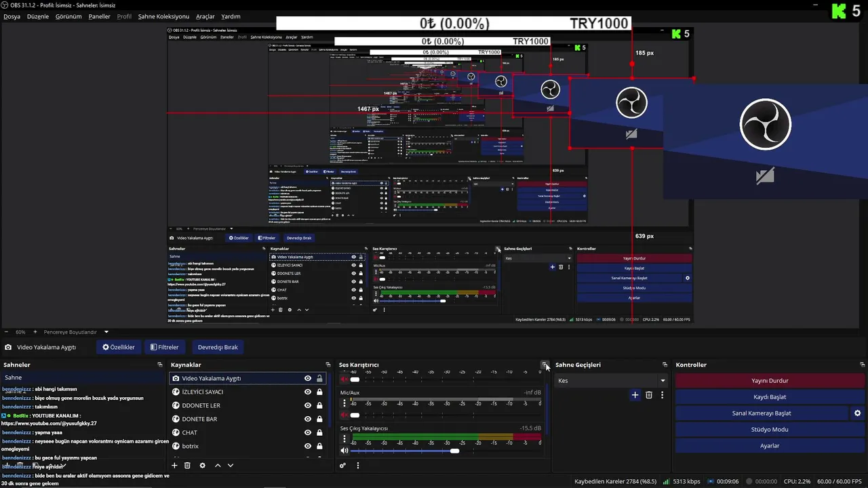The image size is (868, 488).
Task: Open source properties gear below Kaynaklar list
Action: pos(202,466)
